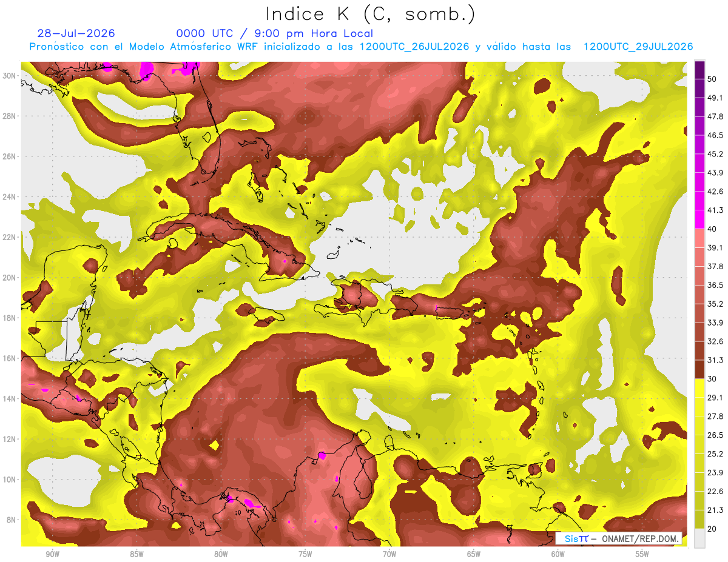This screenshot has width=728, height=562.
Task: Pick the magenta legend swatch between 40 and 41.3
Action: click(x=699, y=219)
